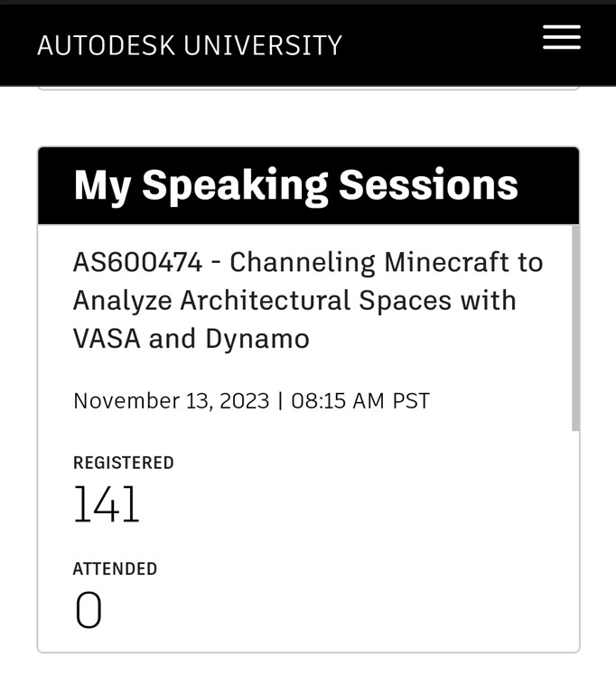
Task: Click the partial card edge above sessions
Action: pos(307,88)
